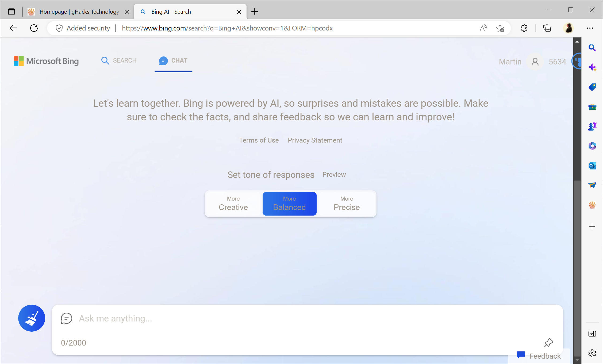
Task: Add this page to favorites
Action: (x=500, y=28)
